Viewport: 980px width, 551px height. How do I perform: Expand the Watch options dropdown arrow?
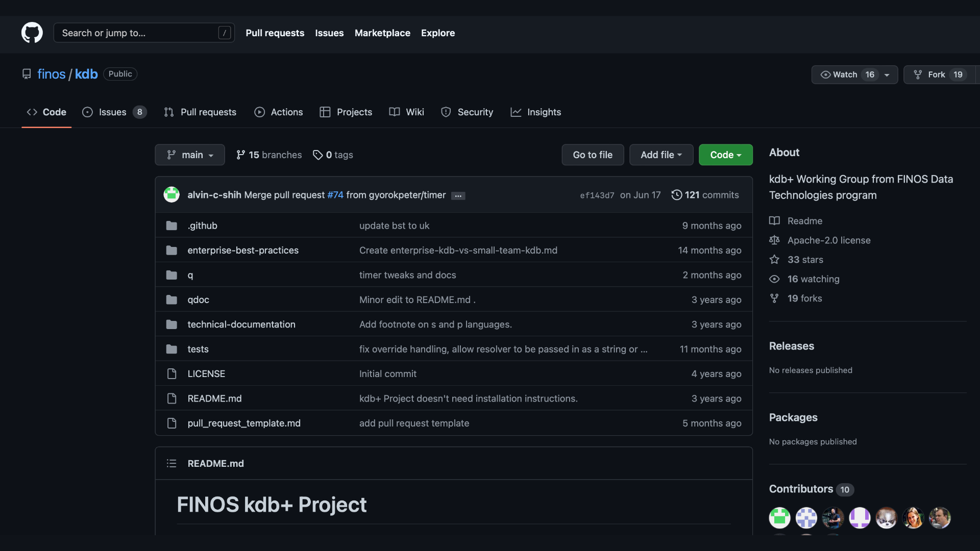[887, 75]
